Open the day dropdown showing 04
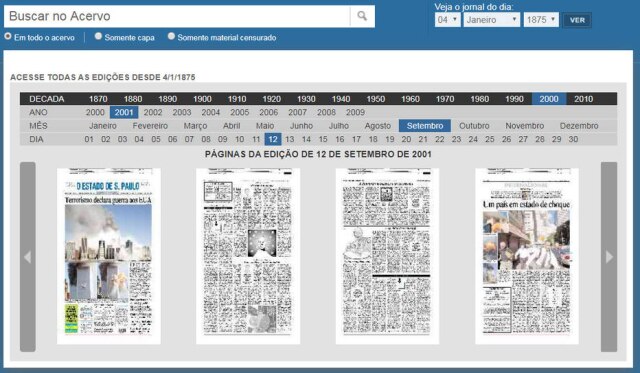Image resolution: width=640 pixels, height=373 pixels. [x=447, y=20]
